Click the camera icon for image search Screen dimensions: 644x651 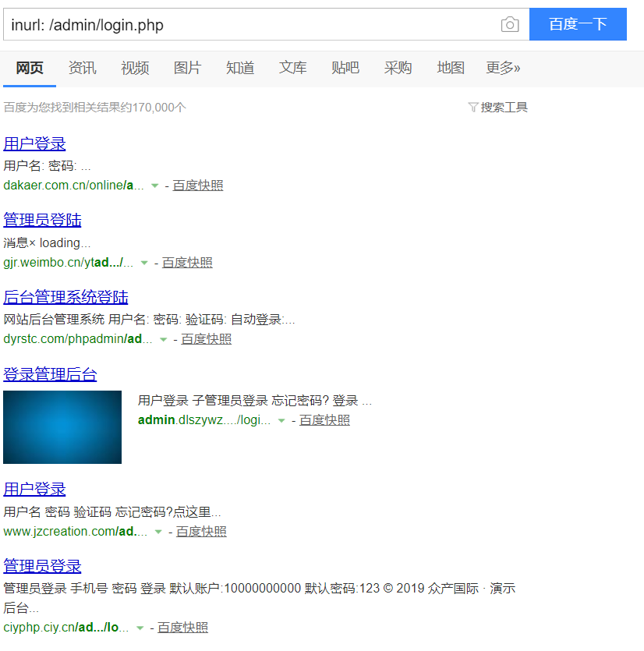tap(510, 24)
